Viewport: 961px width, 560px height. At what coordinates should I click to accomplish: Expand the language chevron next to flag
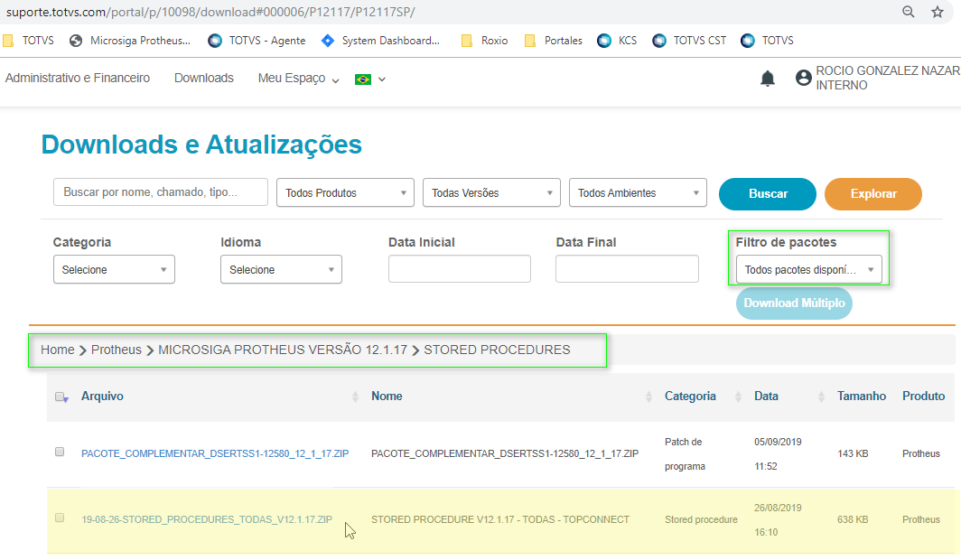tap(382, 79)
